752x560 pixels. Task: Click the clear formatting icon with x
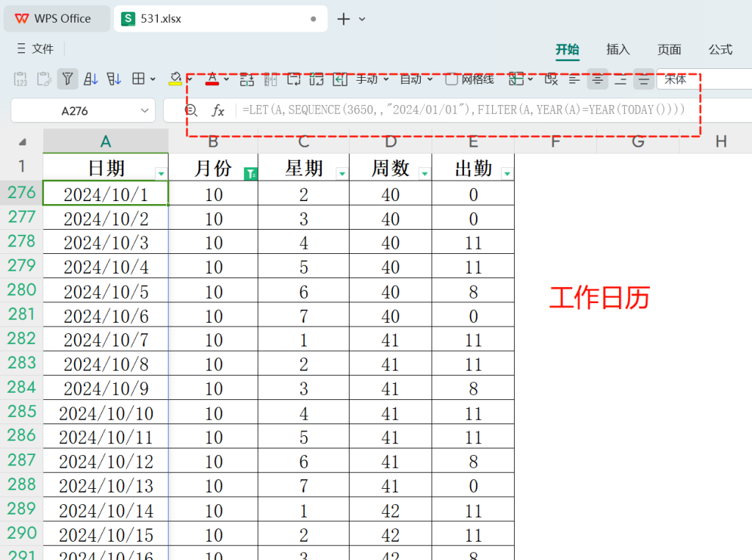(551, 79)
